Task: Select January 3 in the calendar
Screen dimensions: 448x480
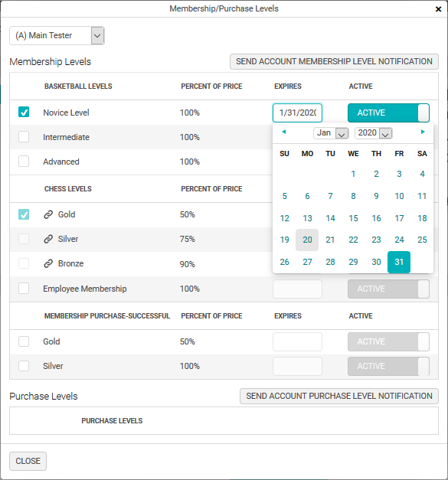Action: click(x=399, y=174)
